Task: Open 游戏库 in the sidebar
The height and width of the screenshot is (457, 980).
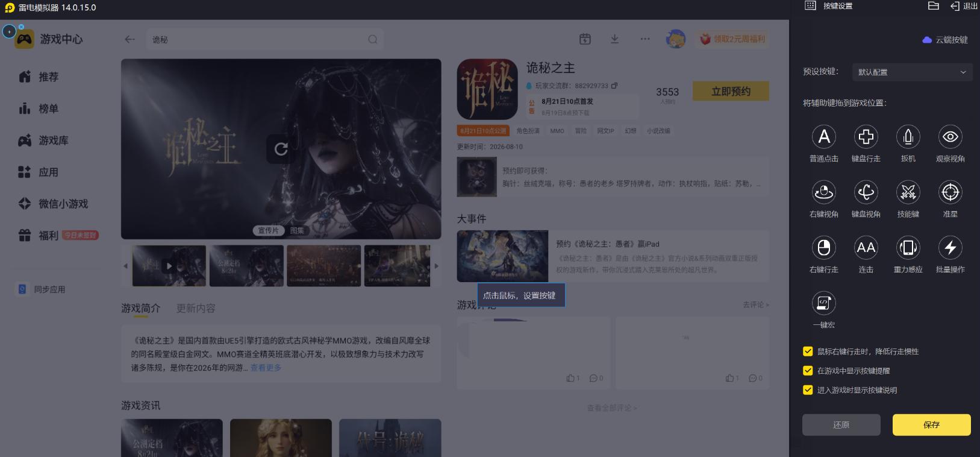Action: pyautogui.click(x=43, y=140)
